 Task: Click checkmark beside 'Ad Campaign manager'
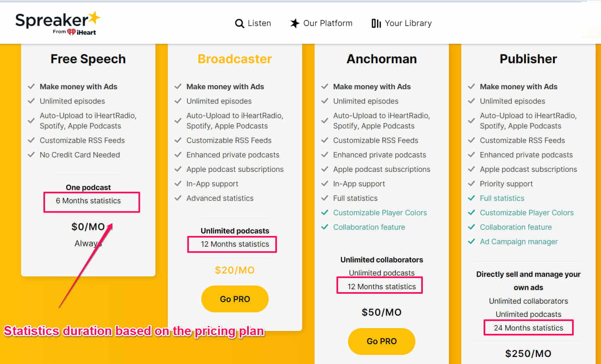[x=471, y=241]
